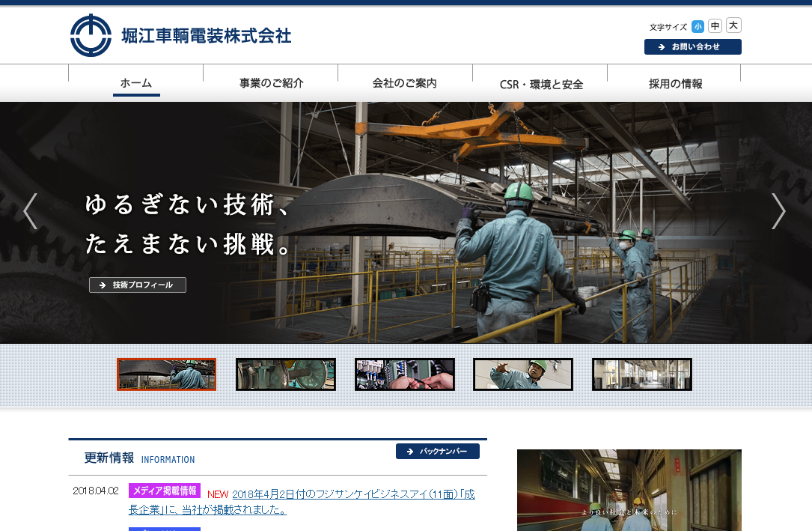Click the お問い合わせ contact button

coord(692,47)
